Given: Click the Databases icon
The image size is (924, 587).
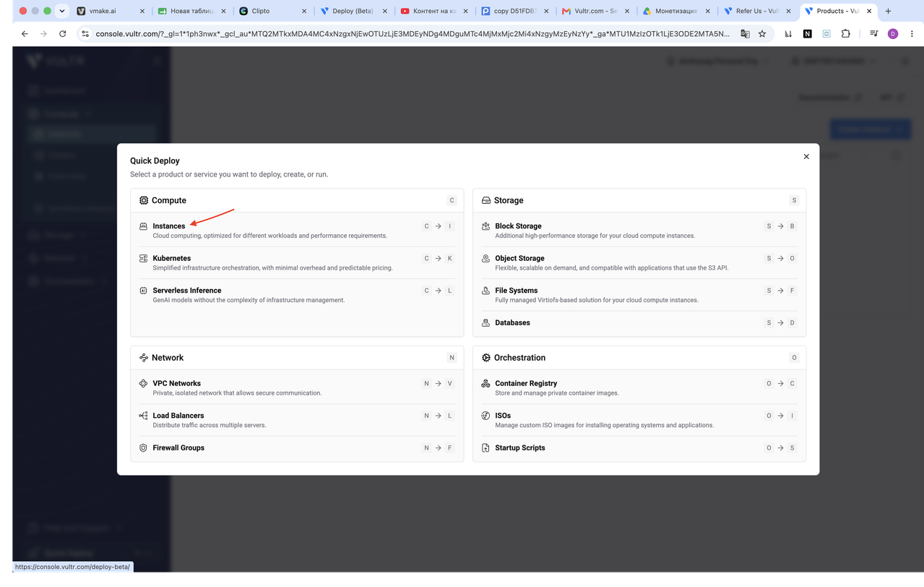Looking at the screenshot, I should coord(485,322).
